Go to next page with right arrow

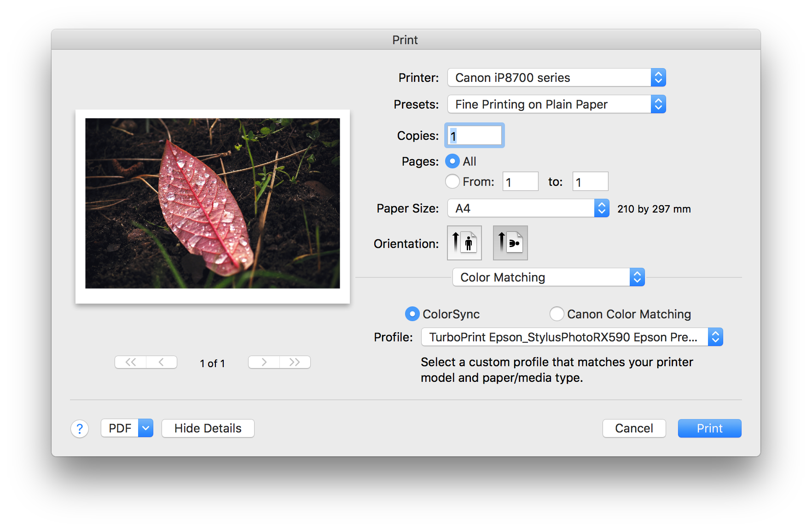click(x=264, y=362)
